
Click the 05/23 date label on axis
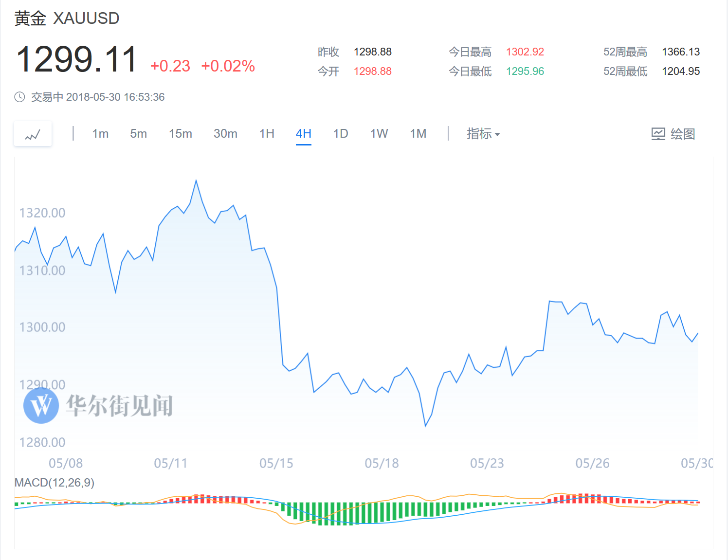click(487, 463)
